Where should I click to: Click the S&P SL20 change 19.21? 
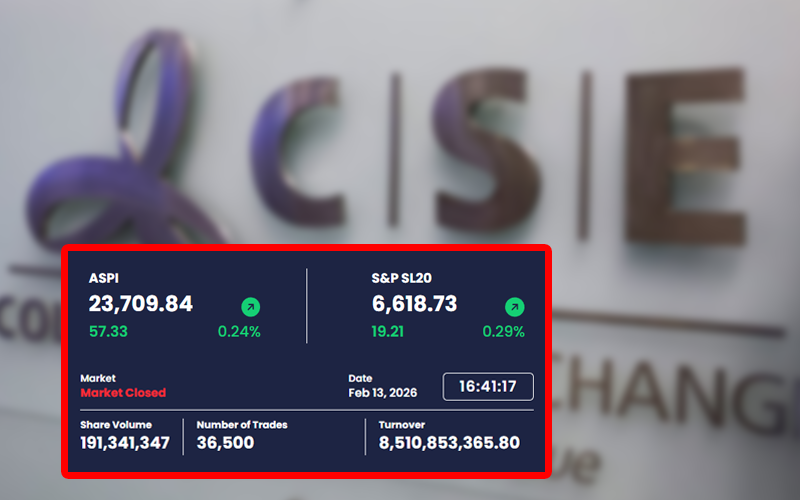387,332
